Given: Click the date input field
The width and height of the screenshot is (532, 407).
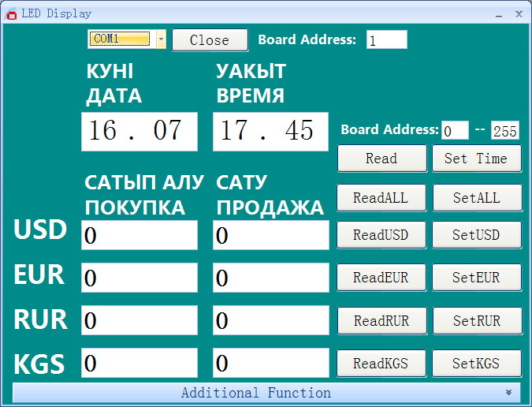Looking at the screenshot, I should (140, 131).
